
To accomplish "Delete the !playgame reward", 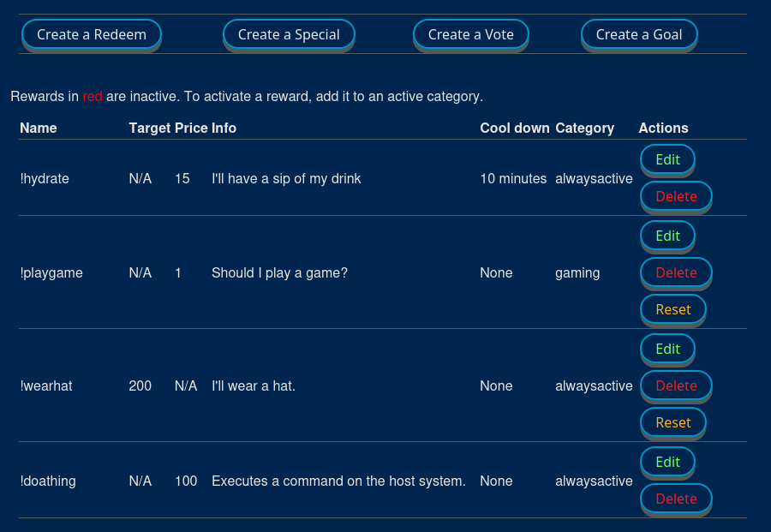I will pos(676,272).
